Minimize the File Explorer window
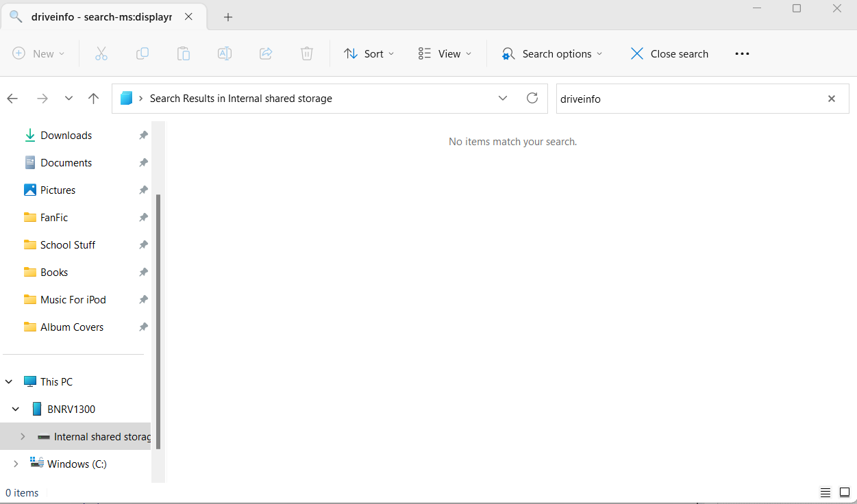The width and height of the screenshot is (857, 504). tap(756, 8)
